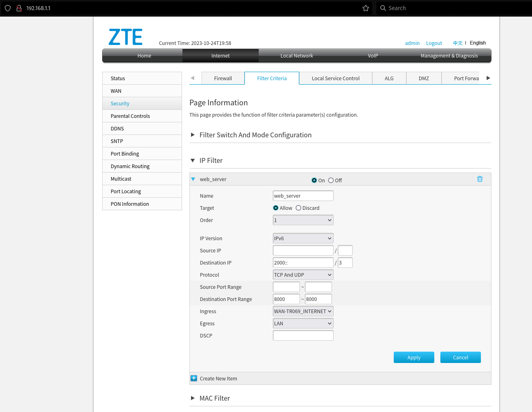Turn the web_server rule On
532x412 pixels.
314,180
